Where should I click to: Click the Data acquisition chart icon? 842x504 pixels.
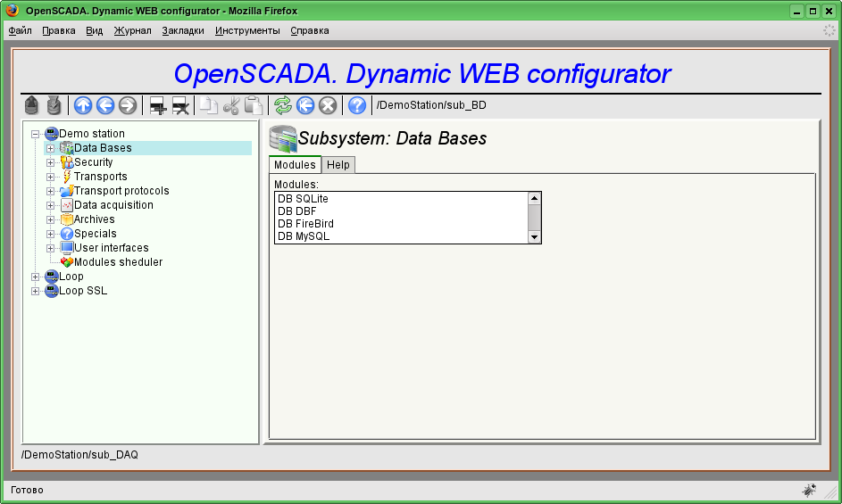pos(67,204)
